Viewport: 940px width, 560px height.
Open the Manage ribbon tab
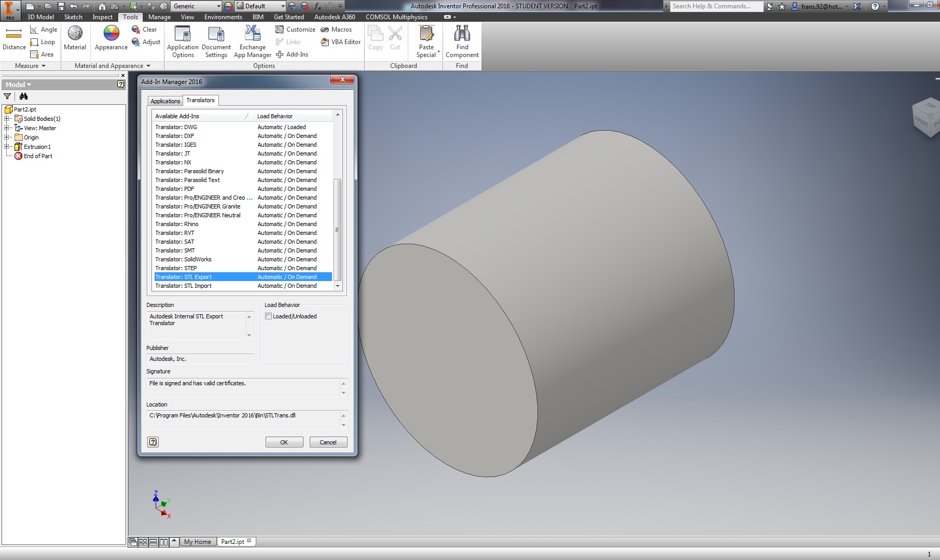coord(159,17)
